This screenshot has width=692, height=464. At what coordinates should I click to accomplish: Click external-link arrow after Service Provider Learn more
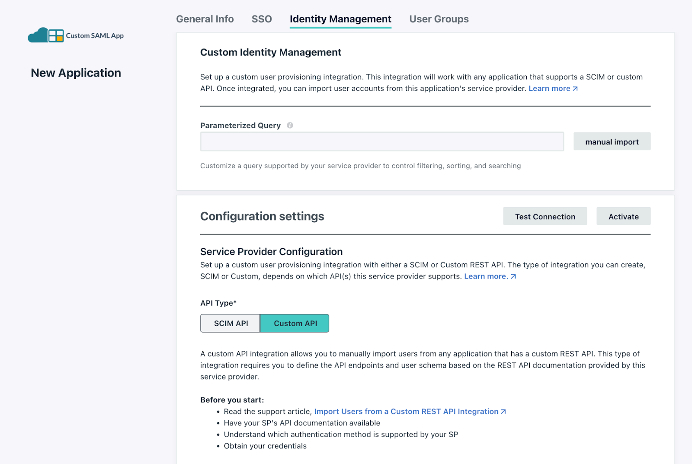(513, 276)
